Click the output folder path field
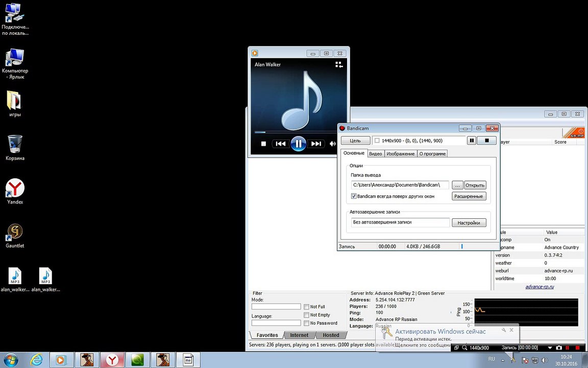Image resolution: width=588 pixels, height=368 pixels. click(400, 185)
